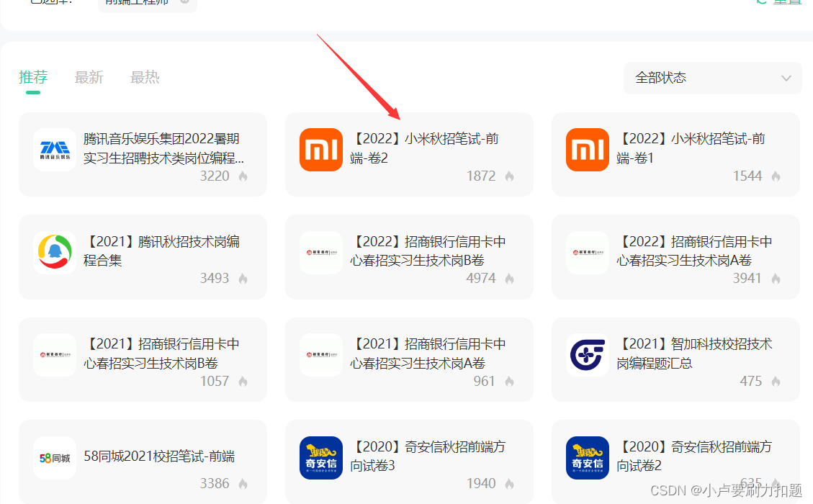Click the 智加科技 logo icon
Viewport: 813px width, 504px height.
coord(588,355)
